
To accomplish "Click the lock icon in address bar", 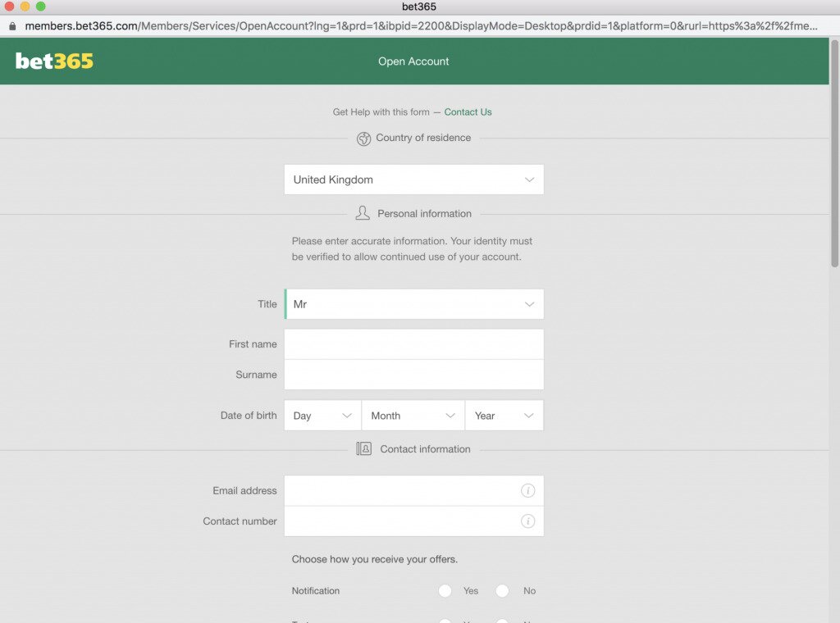I will click(x=12, y=25).
